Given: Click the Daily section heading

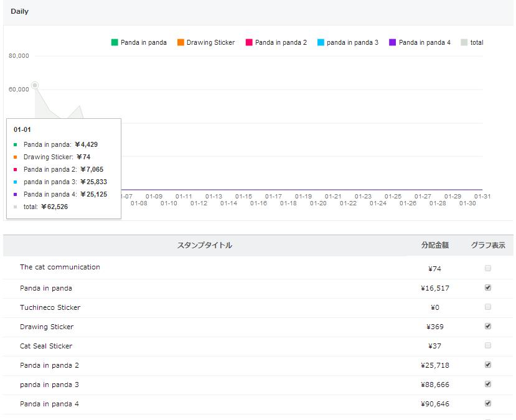Looking at the screenshot, I should (x=20, y=11).
